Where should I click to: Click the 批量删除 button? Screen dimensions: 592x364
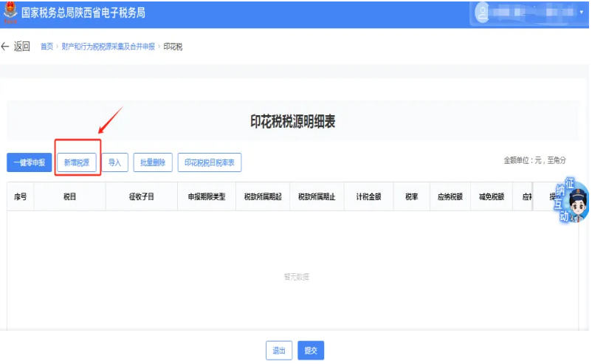[153, 162]
